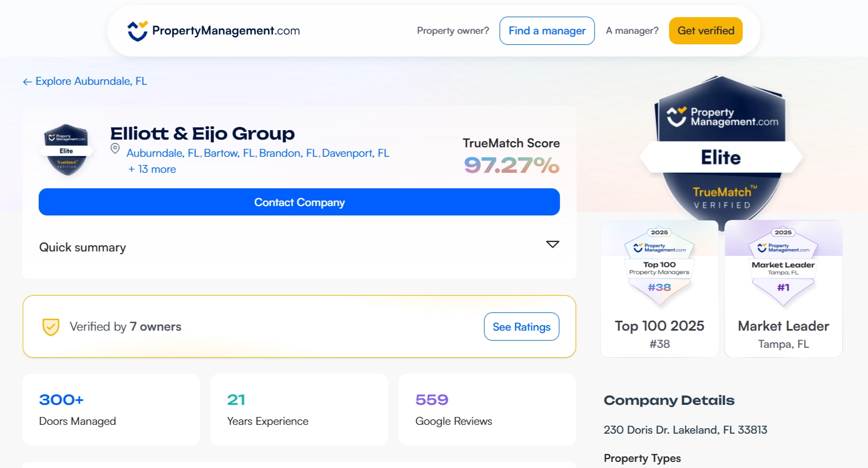Select the 559 Google Reviews stat card

487,409
